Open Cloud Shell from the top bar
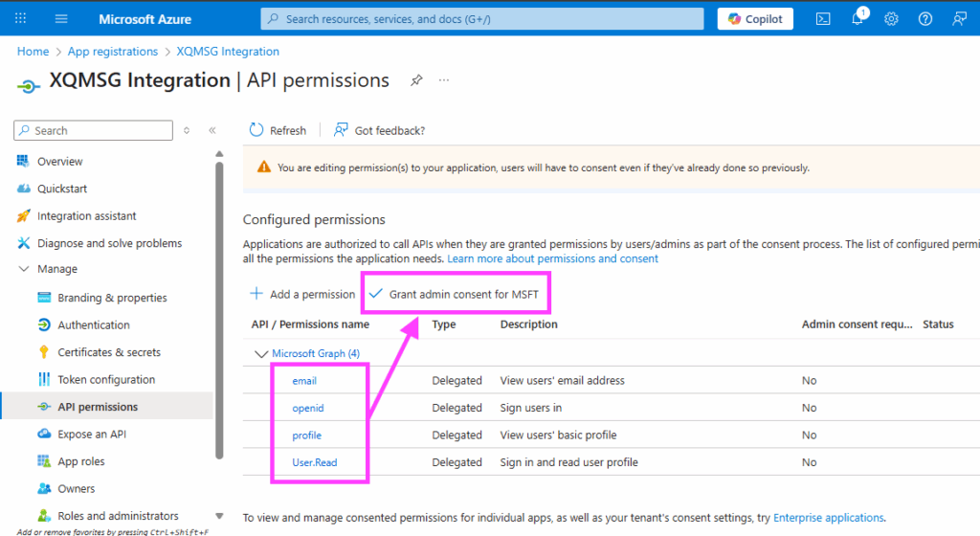980x536 pixels. tap(823, 19)
